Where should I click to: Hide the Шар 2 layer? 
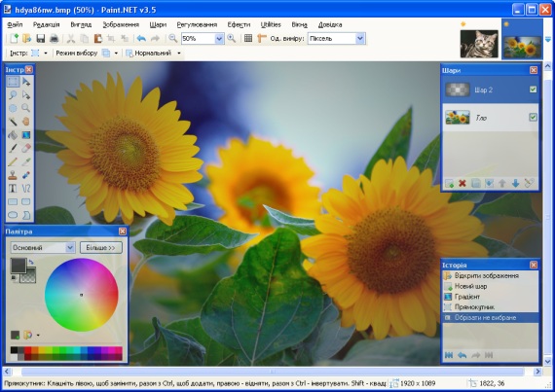click(x=533, y=89)
